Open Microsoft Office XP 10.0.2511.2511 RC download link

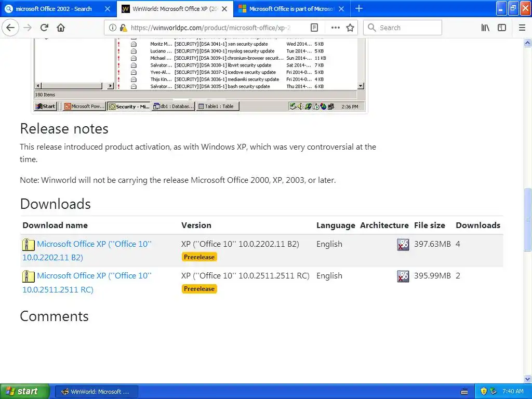tap(87, 282)
